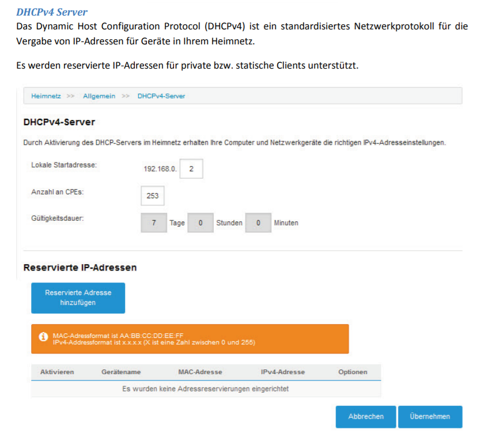Select the IPv4-Adresse column header
The image size is (504, 448).
coord(283,372)
